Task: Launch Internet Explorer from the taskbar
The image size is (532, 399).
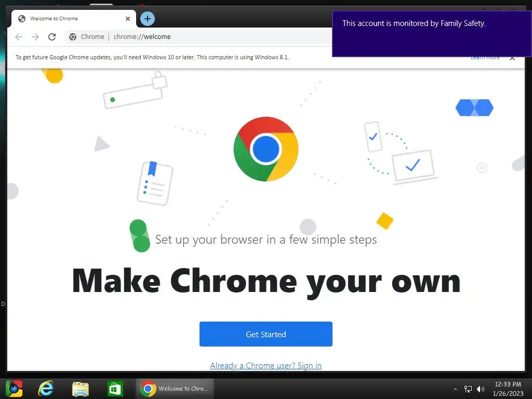Action: coord(46,389)
